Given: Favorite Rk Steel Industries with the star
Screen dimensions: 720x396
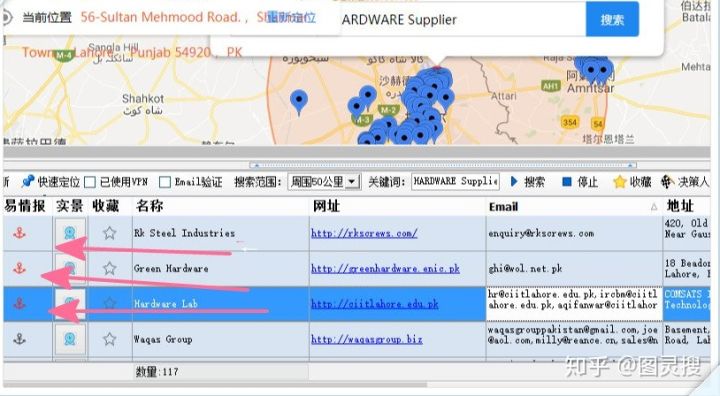Looking at the screenshot, I should click(x=109, y=233).
